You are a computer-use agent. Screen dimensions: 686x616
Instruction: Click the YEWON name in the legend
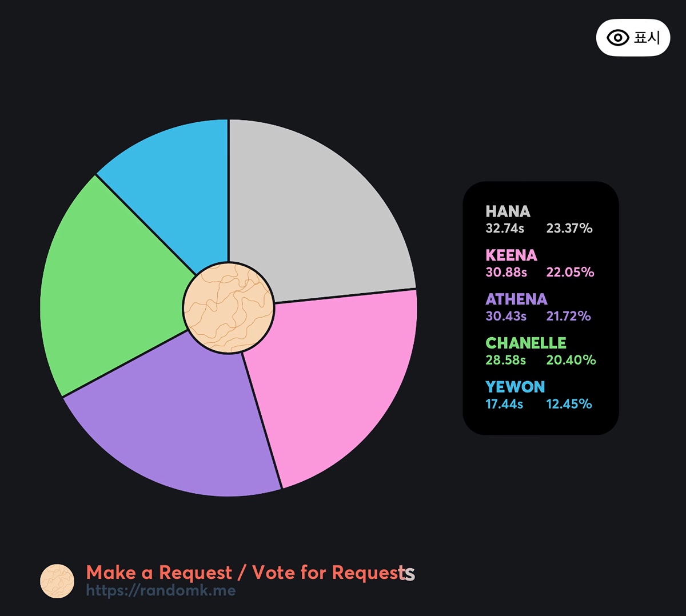tap(515, 387)
